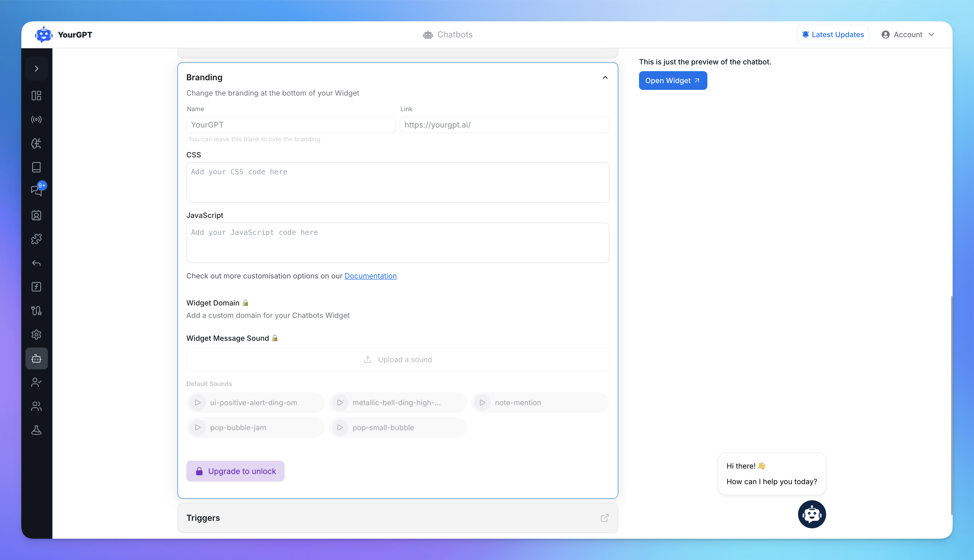Click the Open Widget button

(x=673, y=80)
